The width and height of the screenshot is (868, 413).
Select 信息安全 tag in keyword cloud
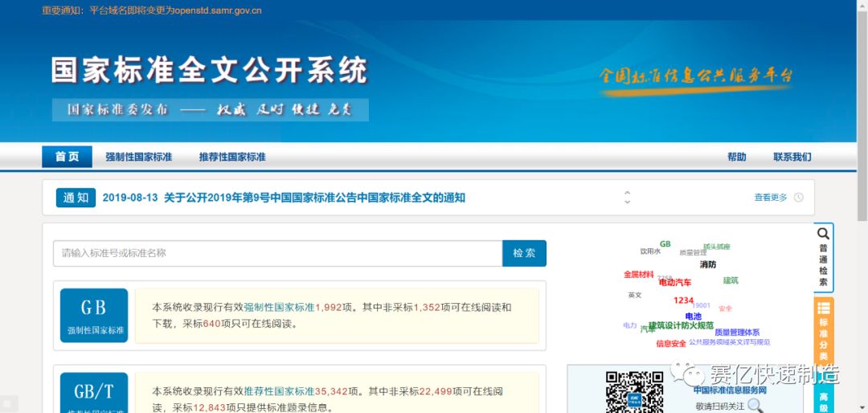pos(671,343)
